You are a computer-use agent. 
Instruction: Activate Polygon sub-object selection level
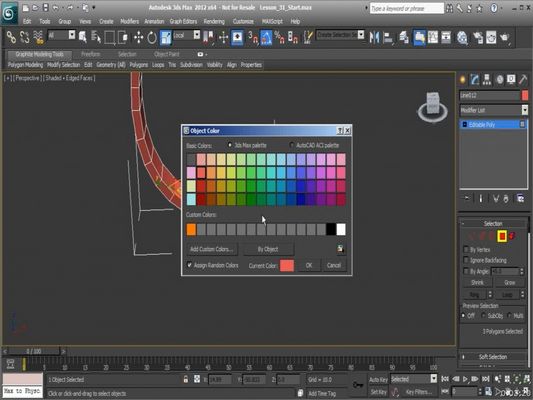tap(502, 236)
